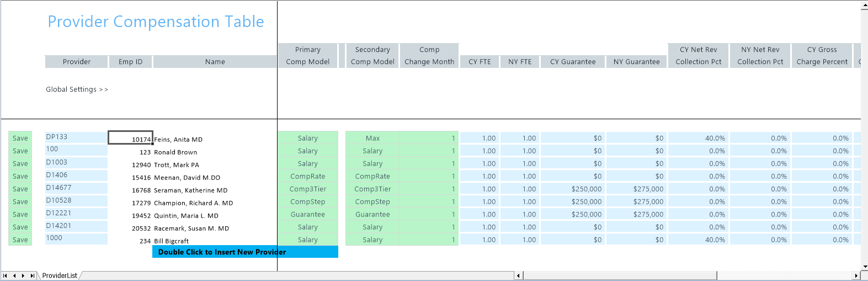Image resolution: width=868 pixels, height=281 pixels.
Task: Click the vertical scrollbar down arrow
Action: [864, 267]
